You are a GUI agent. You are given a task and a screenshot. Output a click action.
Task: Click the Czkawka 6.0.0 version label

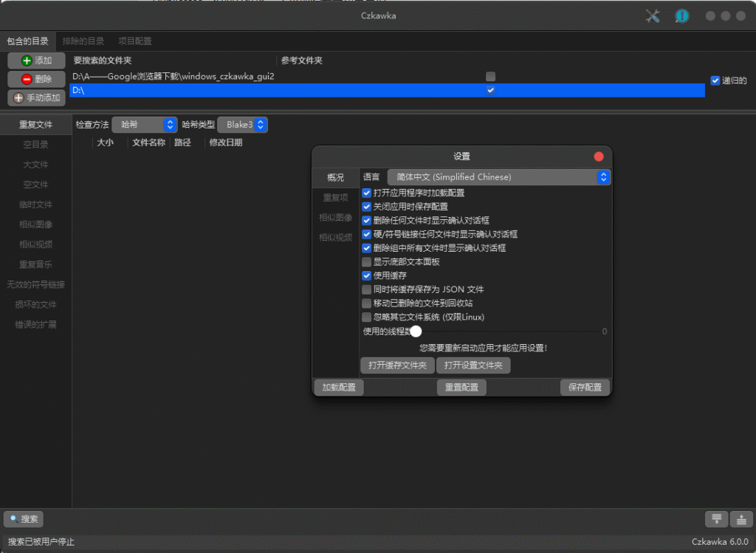[720, 542]
